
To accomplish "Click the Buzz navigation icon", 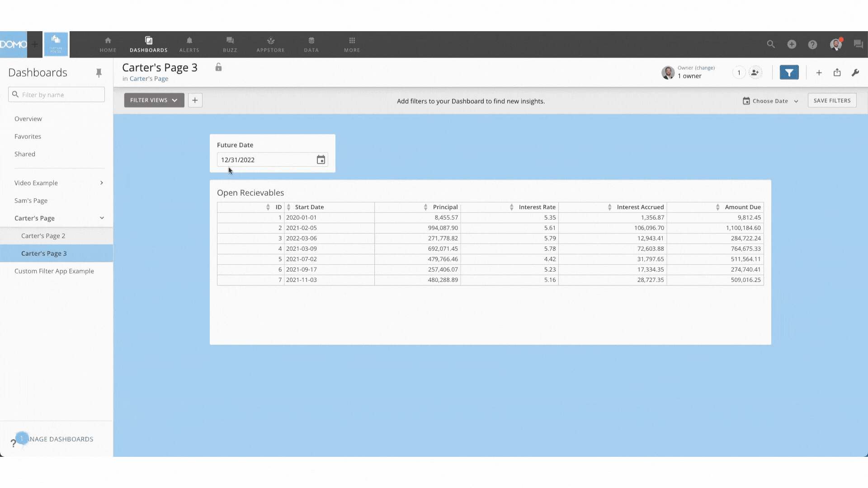I will click(x=230, y=43).
